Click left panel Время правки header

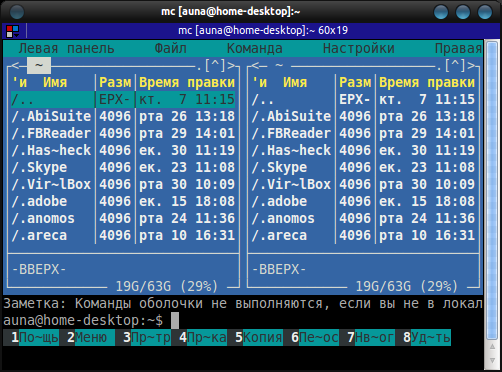point(187,82)
